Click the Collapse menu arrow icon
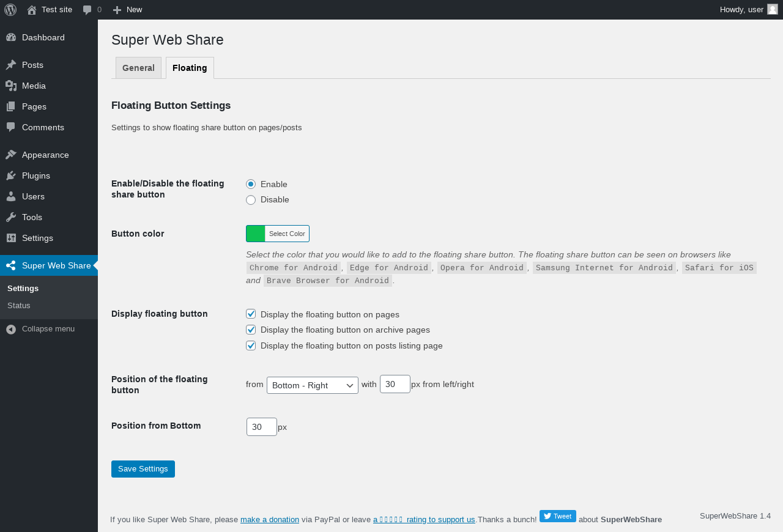Screen dimensions: 783x532 pos(11,329)
